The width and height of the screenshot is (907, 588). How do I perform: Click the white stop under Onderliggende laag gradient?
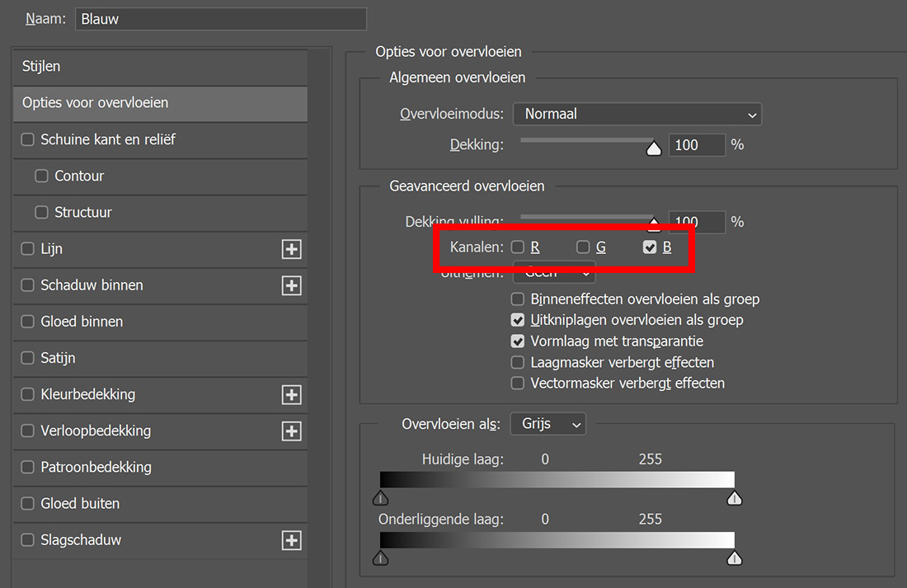click(733, 558)
